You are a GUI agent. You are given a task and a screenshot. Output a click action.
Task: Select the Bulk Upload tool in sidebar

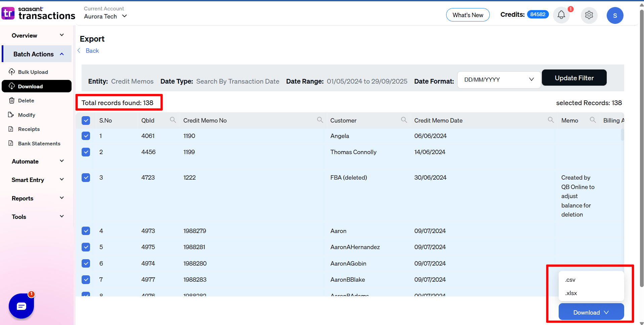[x=33, y=72]
